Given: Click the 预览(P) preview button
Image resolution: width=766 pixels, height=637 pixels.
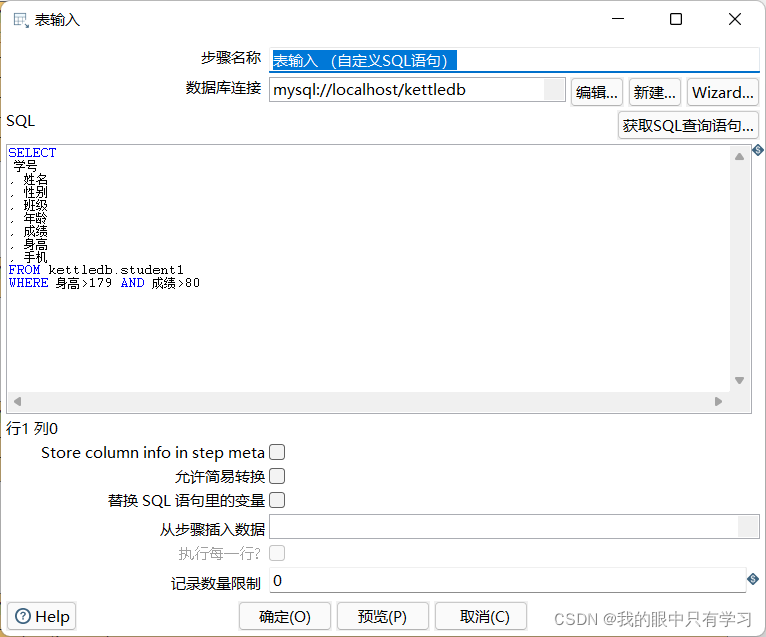Looking at the screenshot, I should [x=383, y=616].
